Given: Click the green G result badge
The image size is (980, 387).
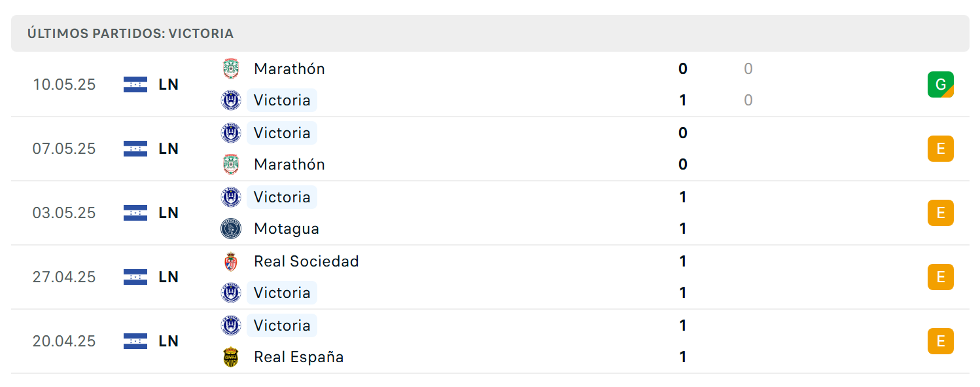Looking at the screenshot, I should click(x=941, y=84).
